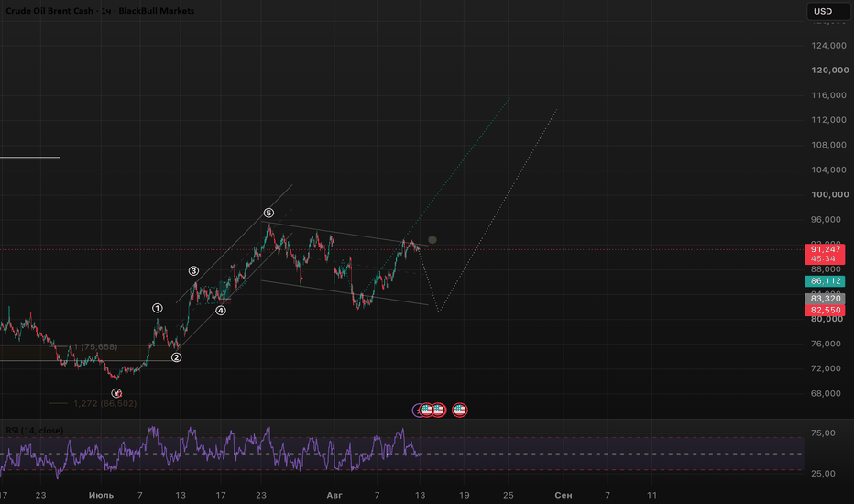This screenshot has width=854, height=504.
Task: Click the 68,000 price axis value
Action: [826, 393]
